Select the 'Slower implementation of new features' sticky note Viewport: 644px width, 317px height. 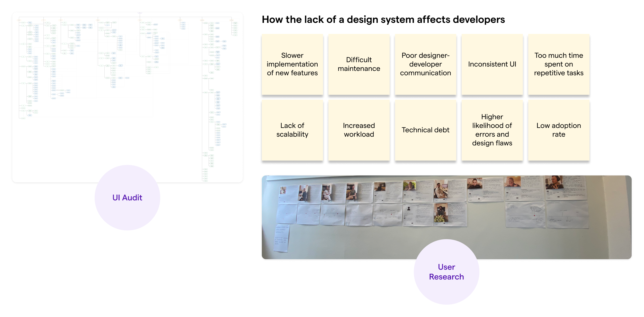pos(292,64)
